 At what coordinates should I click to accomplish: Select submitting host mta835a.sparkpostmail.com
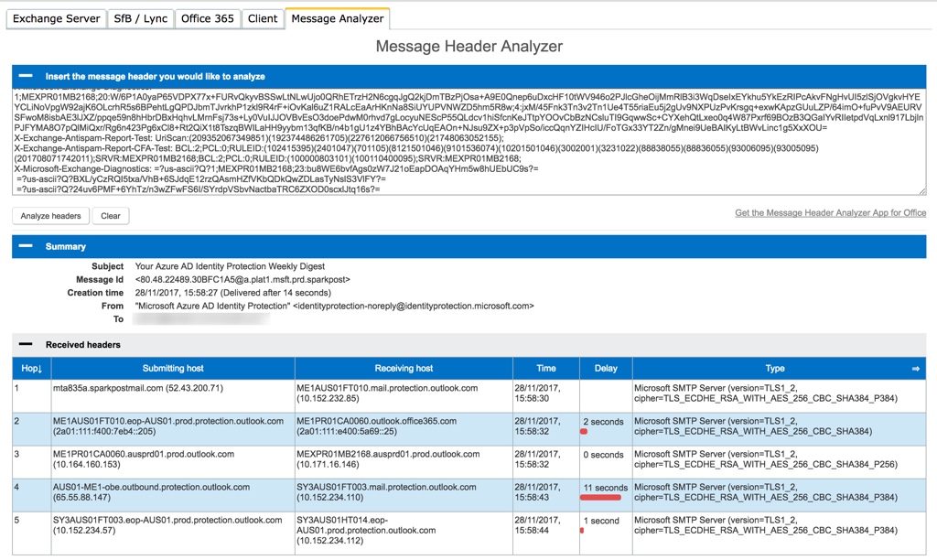(x=138, y=388)
